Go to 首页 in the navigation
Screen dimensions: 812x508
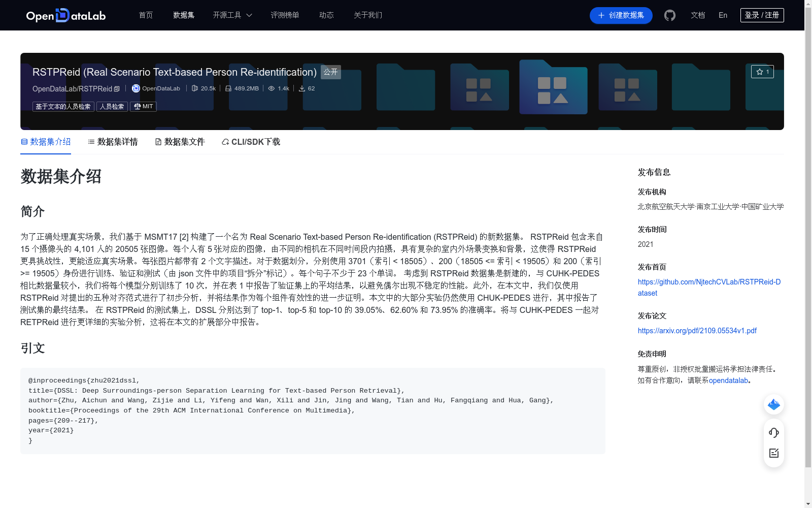coord(146,15)
